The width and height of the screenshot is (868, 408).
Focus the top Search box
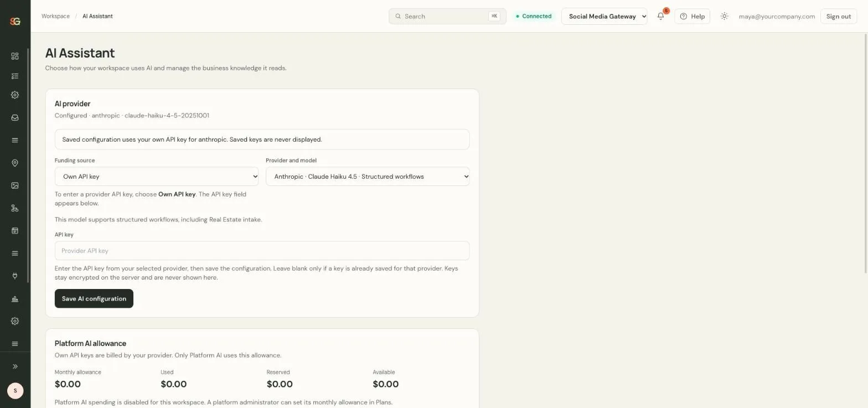pos(447,16)
